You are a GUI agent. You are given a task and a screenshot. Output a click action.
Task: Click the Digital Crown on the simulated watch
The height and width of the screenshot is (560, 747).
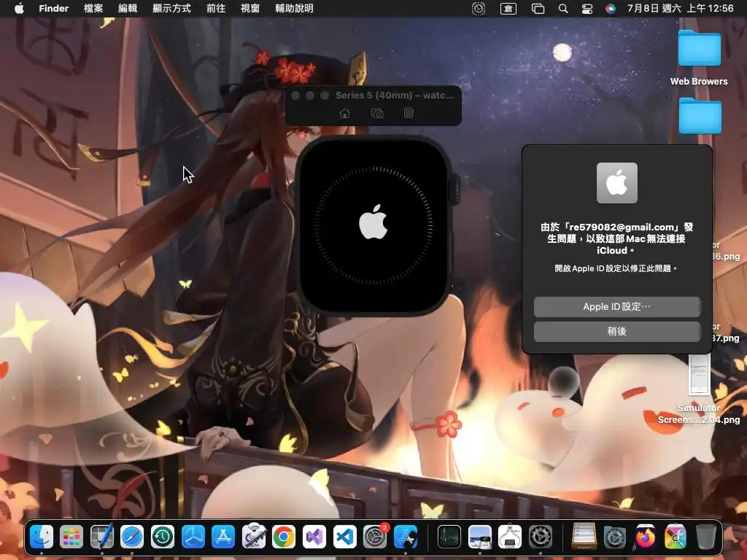tap(455, 189)
